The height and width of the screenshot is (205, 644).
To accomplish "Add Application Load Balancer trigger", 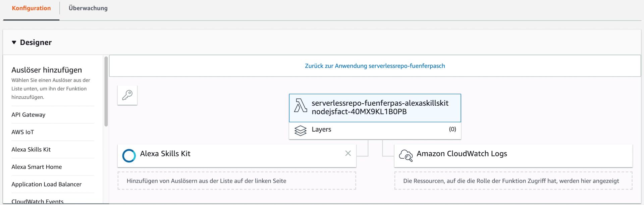I will (x=47, y=185).
